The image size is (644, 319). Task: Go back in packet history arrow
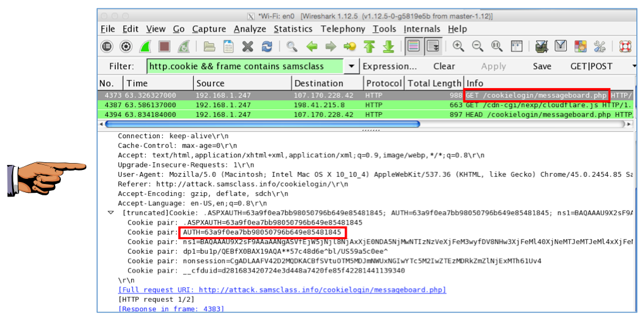(x=312, y=46)
